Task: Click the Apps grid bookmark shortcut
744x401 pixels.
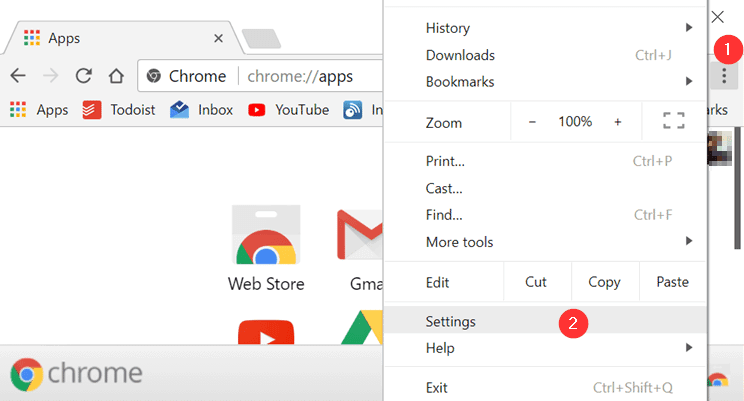Action: (39, 110)
